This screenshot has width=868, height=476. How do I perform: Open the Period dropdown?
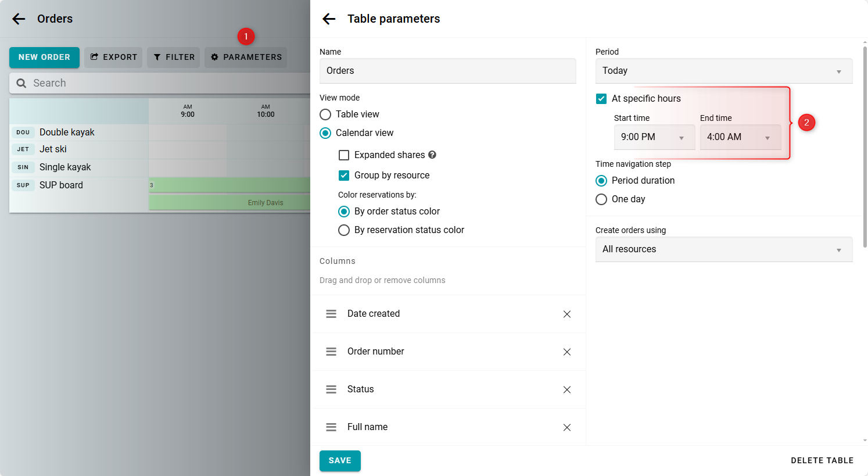click(723, 71)
